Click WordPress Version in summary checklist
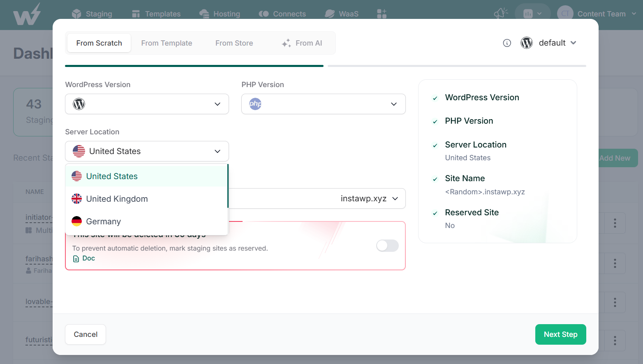The width and height of the screenshot is (643, 364). [482, 97]
